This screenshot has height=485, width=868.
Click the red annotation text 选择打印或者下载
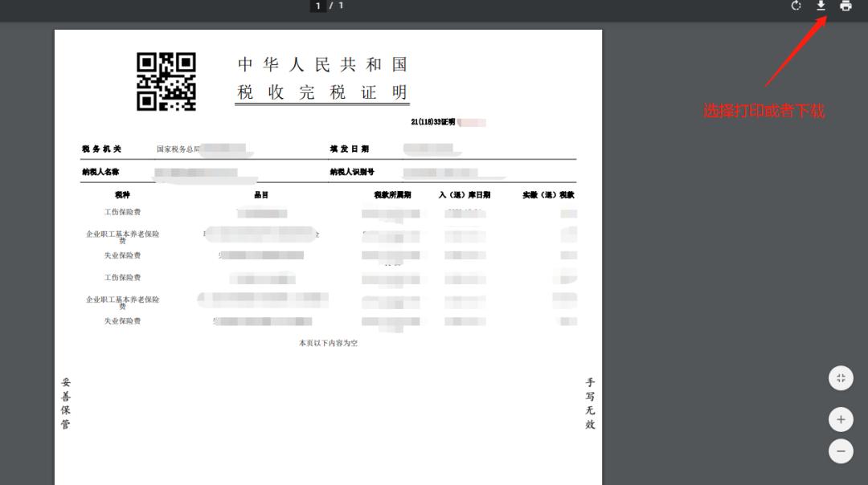(x=764, y=109)
